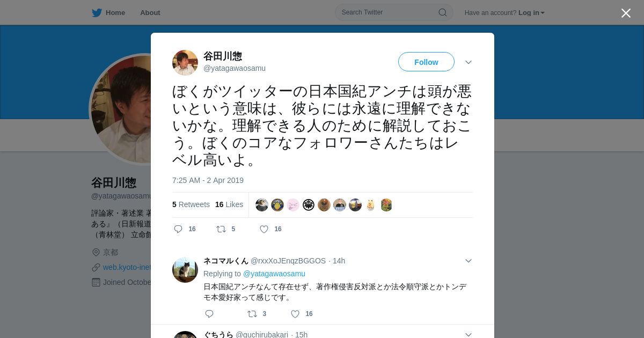Reply to ネコマルくん's comment
Image resolution: width=644 pixels, height=338 pixels.
[x=209, y=314]
